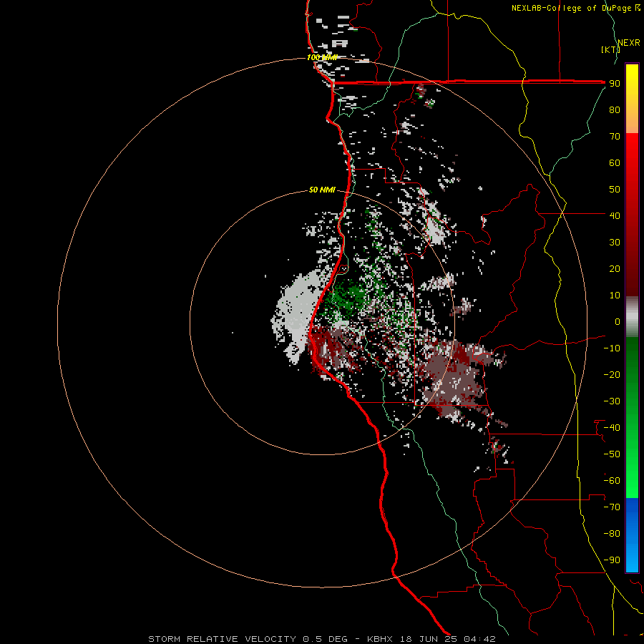Image resolution: width=644 pixels, height=644 pixels.
Task: Select the -90 value on velocity scale
Action: tap(612, 560)
